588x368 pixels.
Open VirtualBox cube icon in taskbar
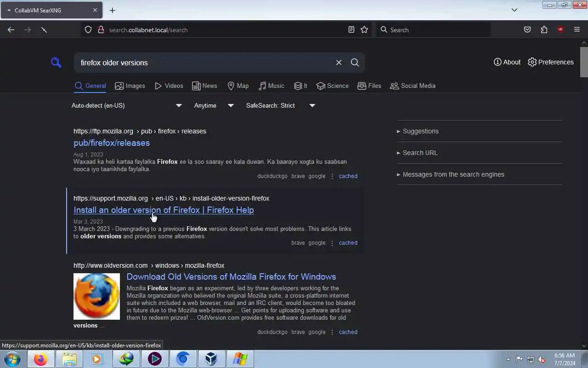(x=211, y=359)
